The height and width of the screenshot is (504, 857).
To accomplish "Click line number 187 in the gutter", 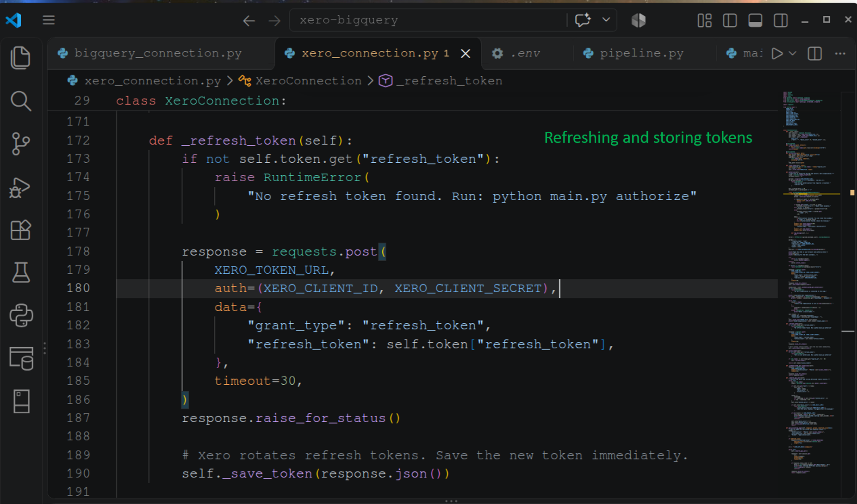I will [x=79, y=418].
